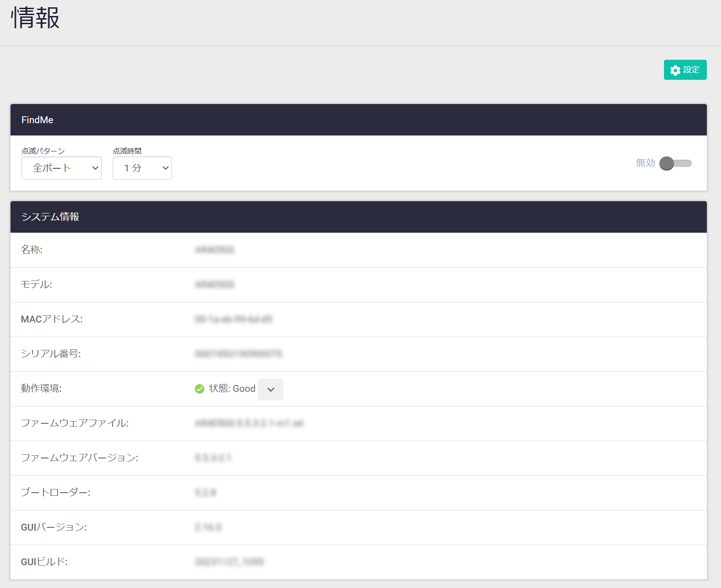Enable the FindMe toggle switch

[675, 163]
